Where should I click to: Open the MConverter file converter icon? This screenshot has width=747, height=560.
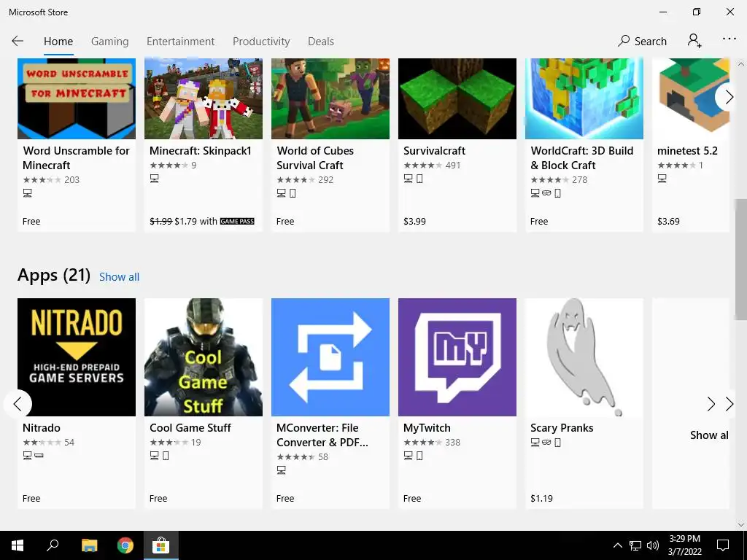tap(330, 357)
